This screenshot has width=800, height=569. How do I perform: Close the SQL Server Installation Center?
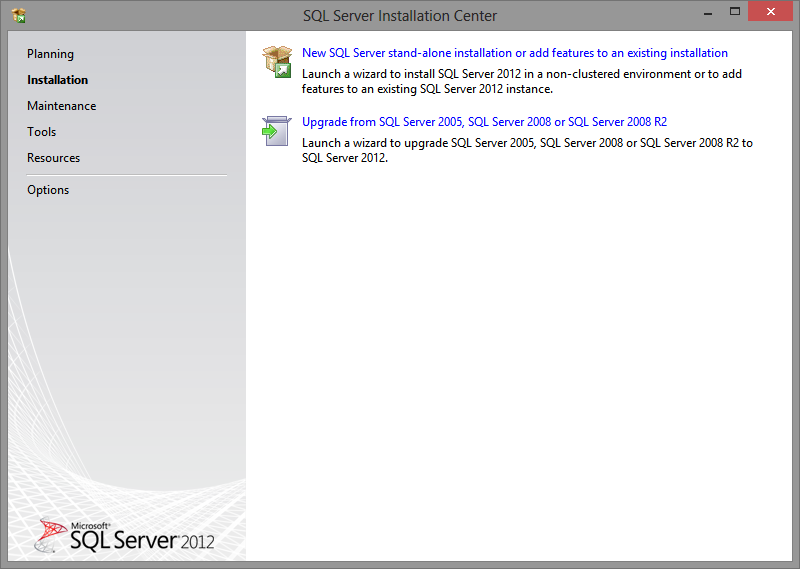773,11
